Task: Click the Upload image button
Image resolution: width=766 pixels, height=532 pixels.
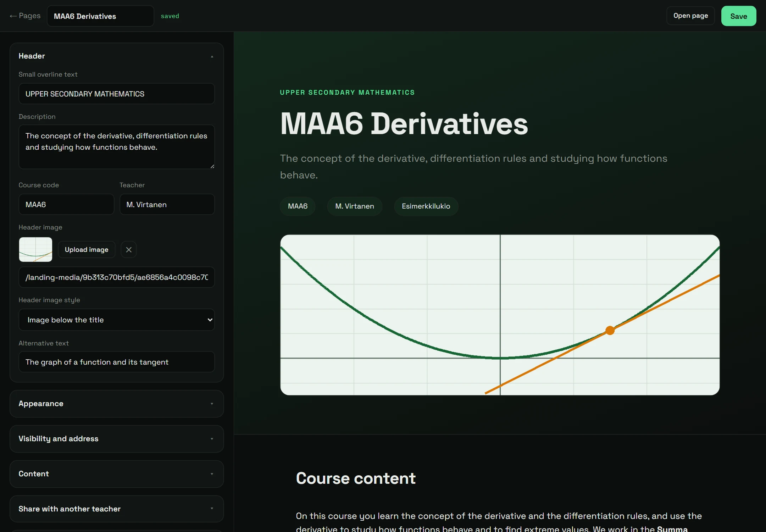Action: [x=87, y=250]
